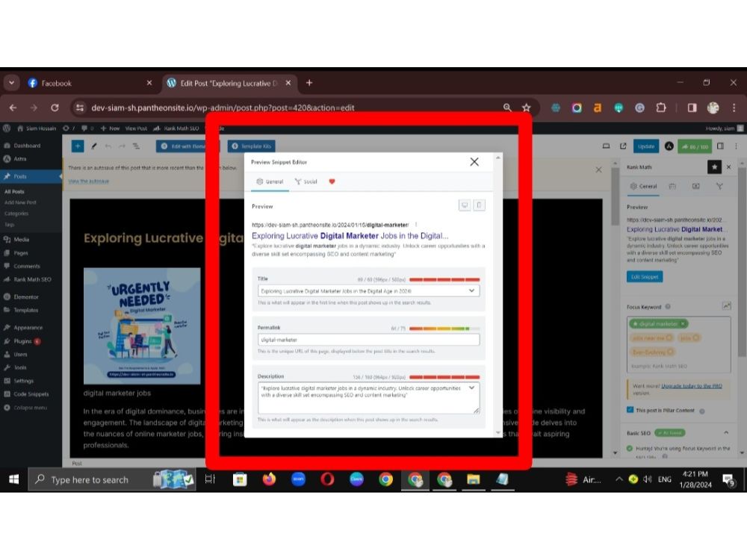Open Plugins in admin sidebar
The image size is (747, 560).
[x=23, y=341]
